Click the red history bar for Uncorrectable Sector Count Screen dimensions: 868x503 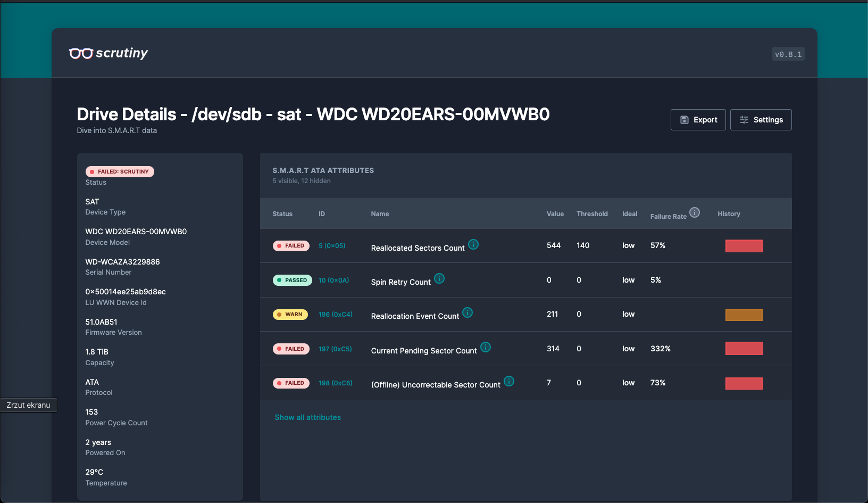[x=744, y=383]
